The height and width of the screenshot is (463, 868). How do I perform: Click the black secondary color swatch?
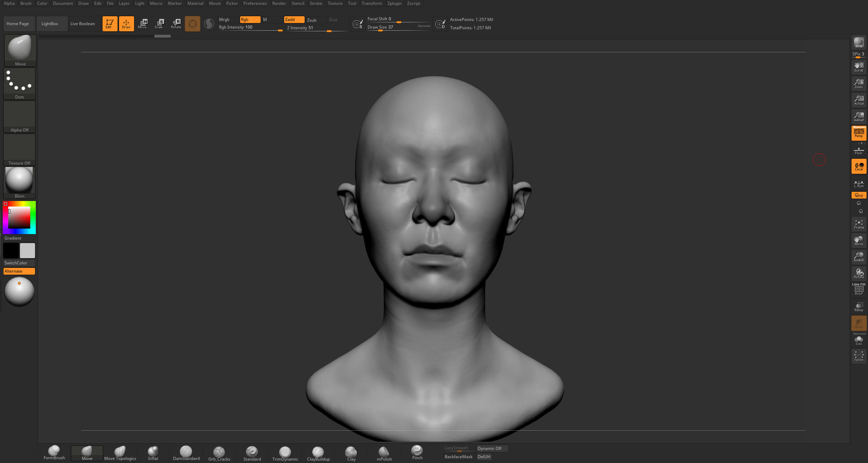(11, 251)
